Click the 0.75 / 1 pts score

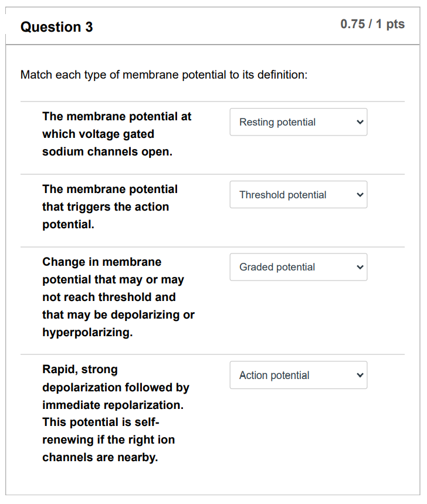coord(372,24)
